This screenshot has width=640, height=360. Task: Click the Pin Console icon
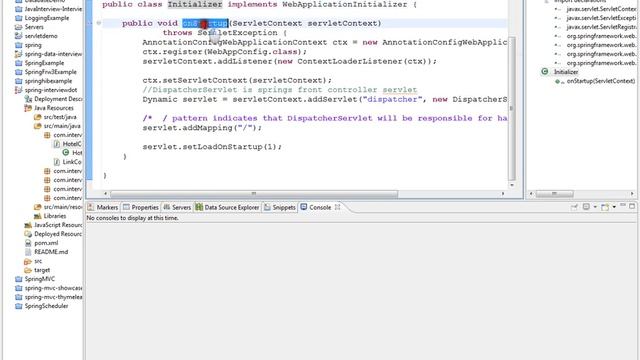coord(574,207)
